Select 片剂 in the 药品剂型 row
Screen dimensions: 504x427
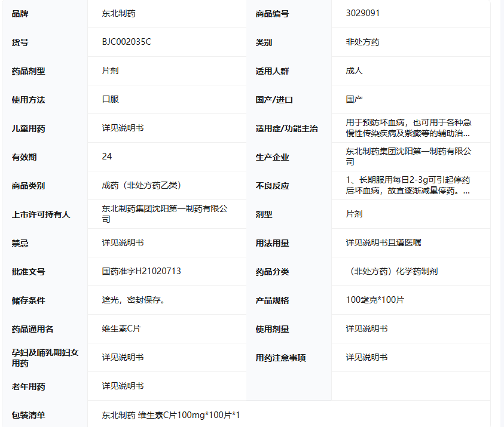110,70
